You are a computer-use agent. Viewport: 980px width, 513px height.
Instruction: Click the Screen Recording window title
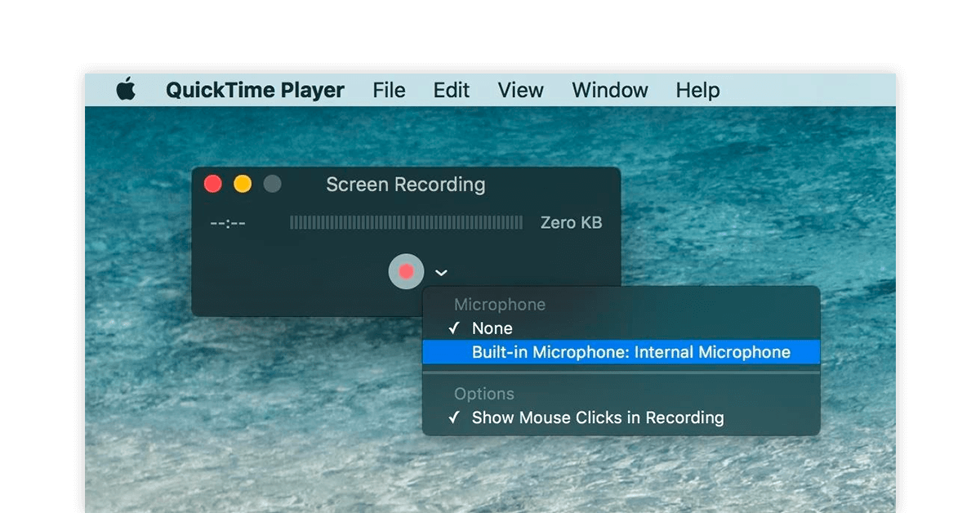[x=406, y=185]
